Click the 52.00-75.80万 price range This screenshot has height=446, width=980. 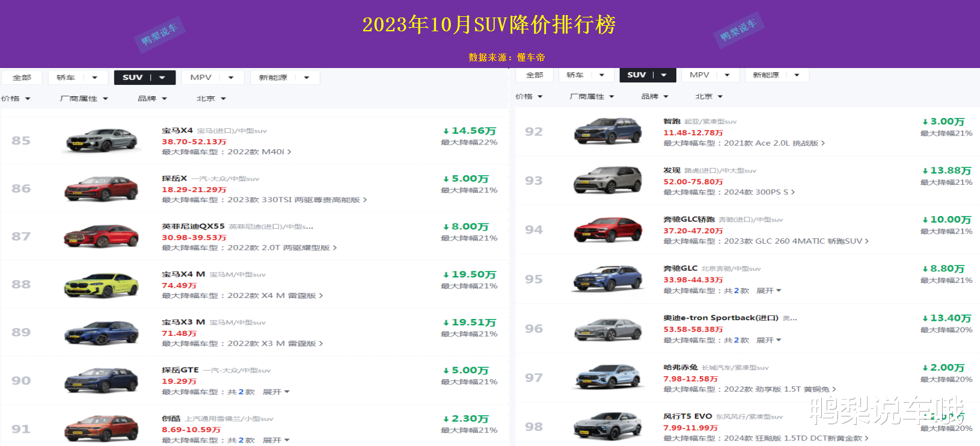pyautogui.click(x=693, y=181)
